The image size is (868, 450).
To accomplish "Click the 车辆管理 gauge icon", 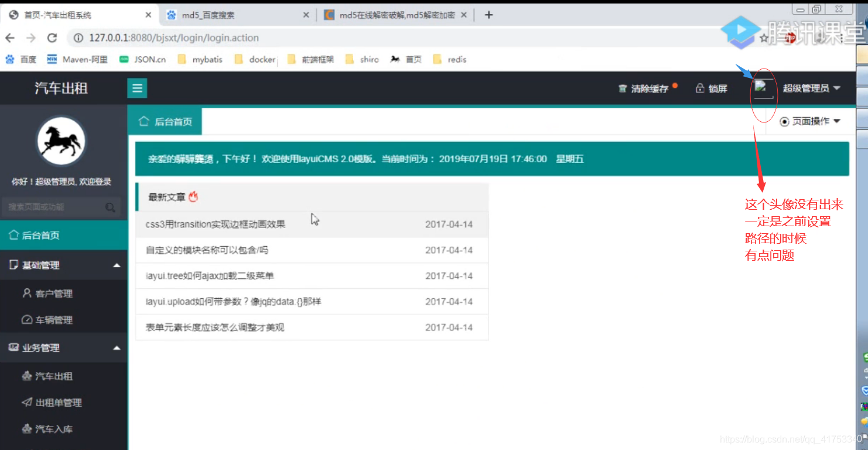I will pos(26,320).
